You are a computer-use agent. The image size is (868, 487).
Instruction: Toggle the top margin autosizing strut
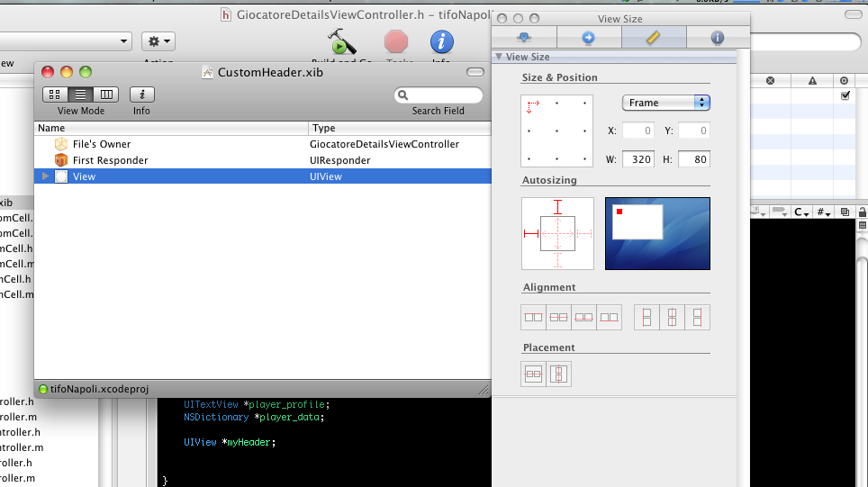click(558, 207)
